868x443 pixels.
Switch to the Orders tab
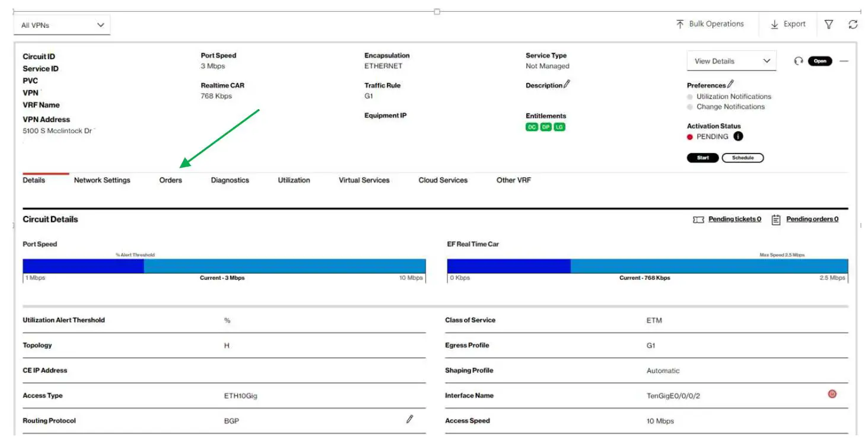(x=171, y=180)
